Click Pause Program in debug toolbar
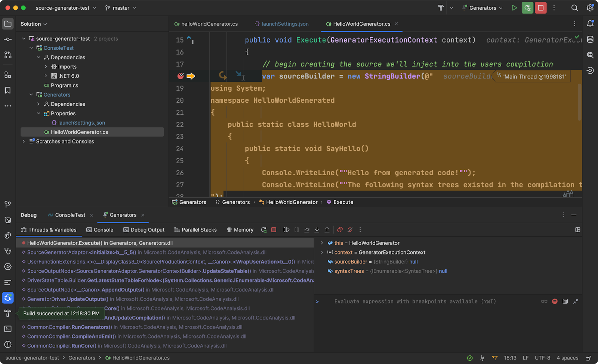Image resolution: width=598 pixels, height=364 pixels. point(297,230)
